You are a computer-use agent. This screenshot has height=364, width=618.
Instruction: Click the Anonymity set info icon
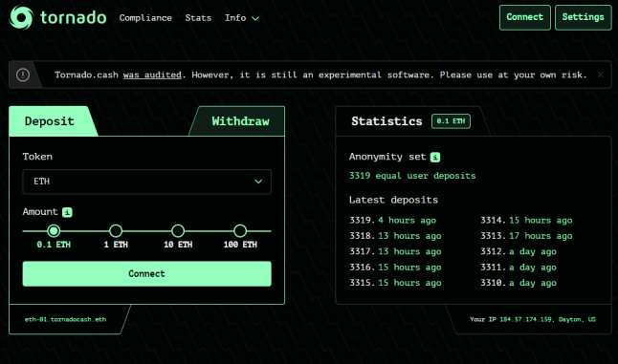click(x=435, y=157)
